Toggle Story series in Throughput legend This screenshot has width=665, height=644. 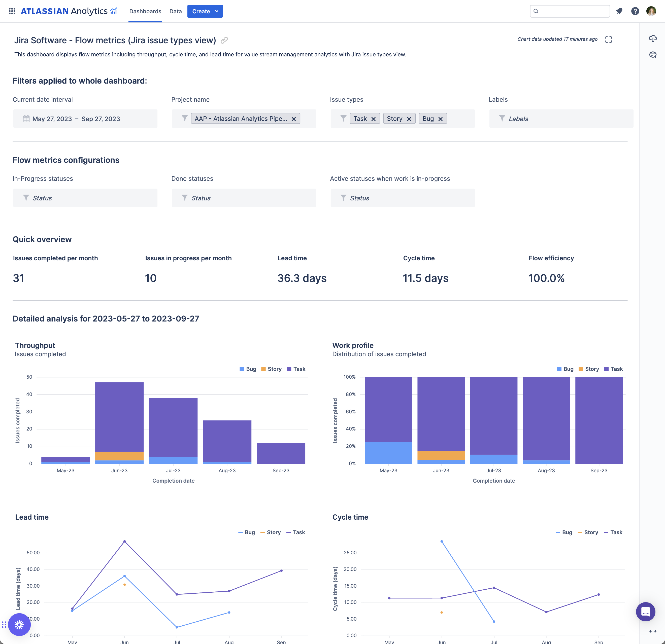click(271, 369)
